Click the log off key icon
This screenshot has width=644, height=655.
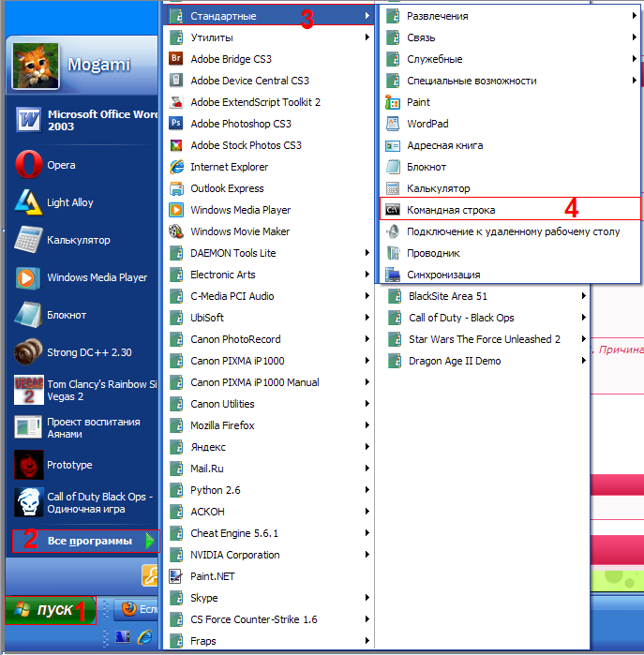(x=150, y=575)
